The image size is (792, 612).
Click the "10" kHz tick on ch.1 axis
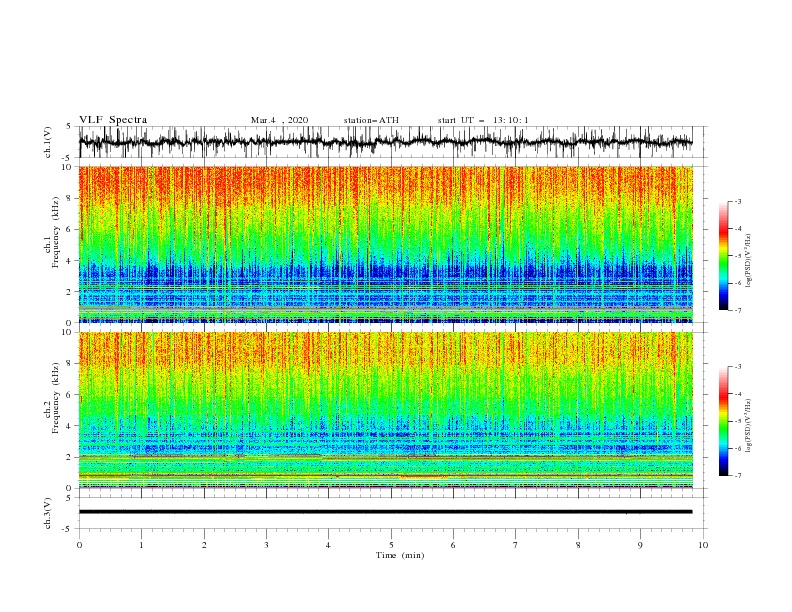coord(68,167)
